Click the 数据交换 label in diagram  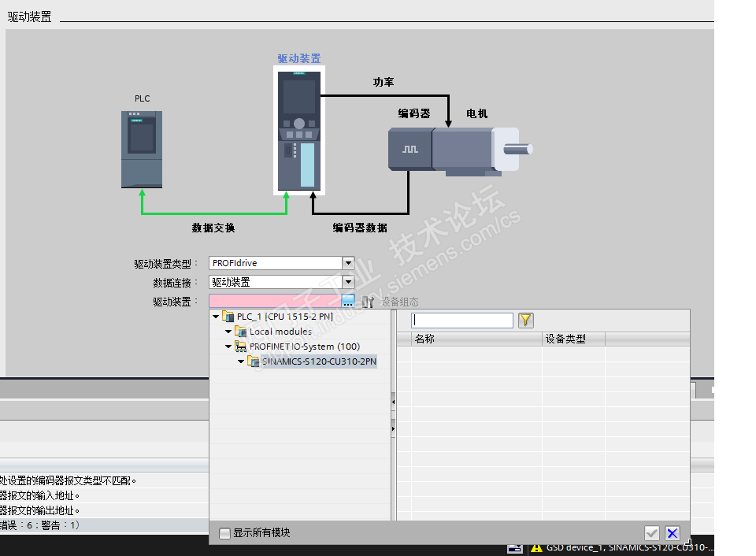213,228
